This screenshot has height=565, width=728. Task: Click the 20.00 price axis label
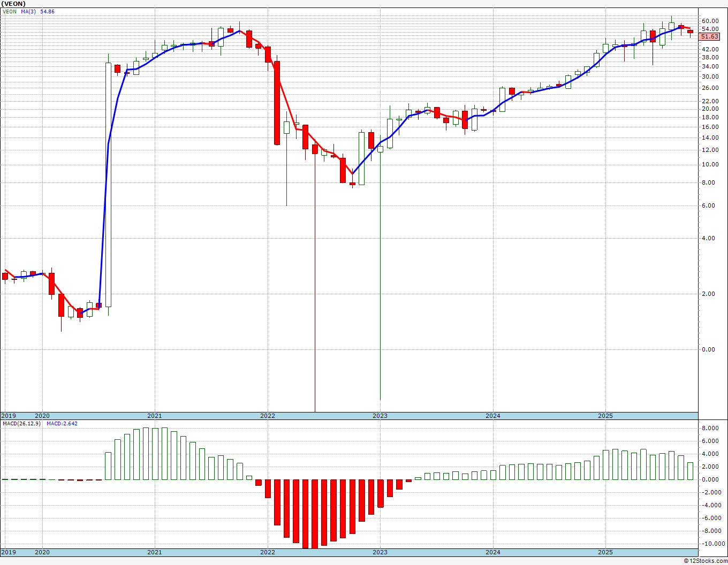point(710,109)
